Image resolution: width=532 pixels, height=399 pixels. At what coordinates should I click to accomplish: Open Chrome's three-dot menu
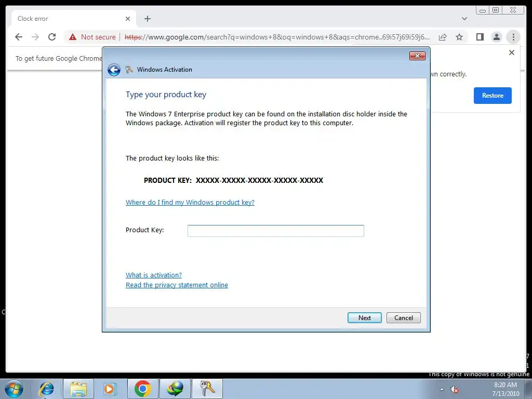tap(513, 37)
